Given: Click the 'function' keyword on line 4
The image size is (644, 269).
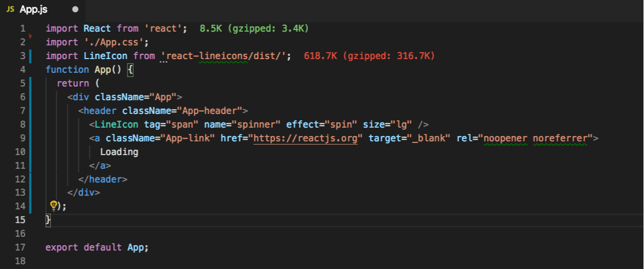Looking at the screenshot, I should click(x=67, y=70).
